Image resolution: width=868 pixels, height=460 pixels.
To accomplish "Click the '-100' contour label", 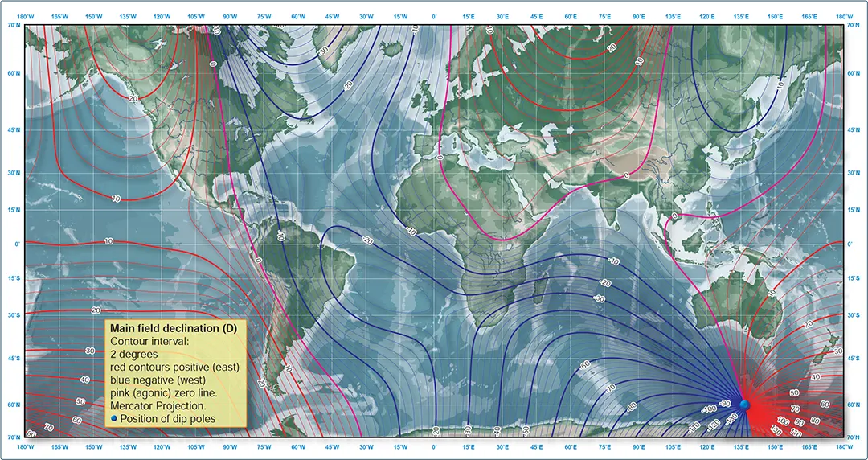I will coord(709,409).
